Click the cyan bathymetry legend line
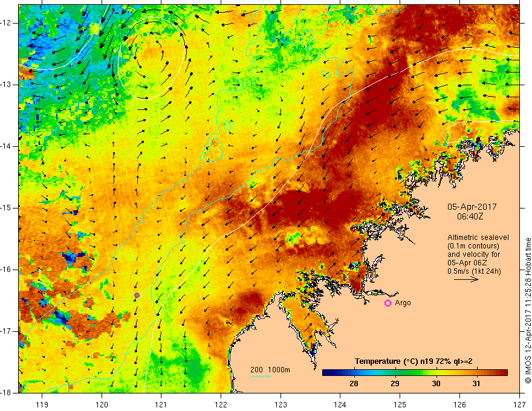 (x=260, y=376)
